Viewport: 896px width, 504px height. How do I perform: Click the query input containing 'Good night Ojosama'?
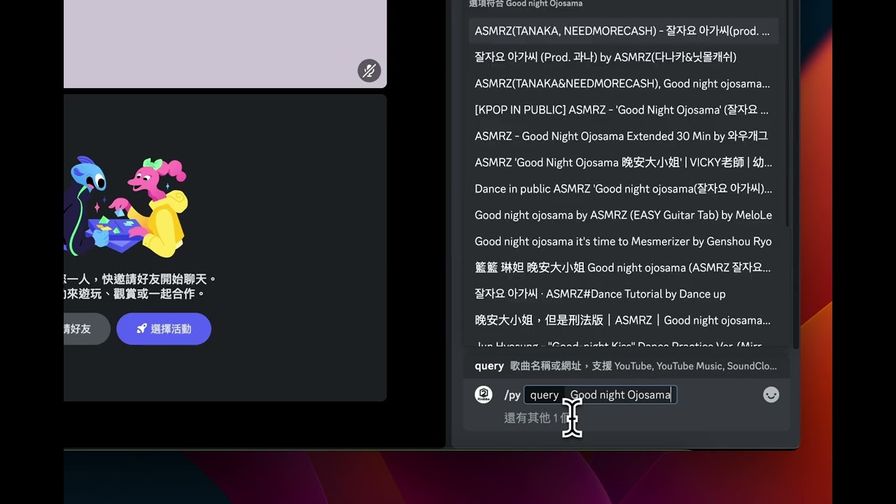click(621, 395)
